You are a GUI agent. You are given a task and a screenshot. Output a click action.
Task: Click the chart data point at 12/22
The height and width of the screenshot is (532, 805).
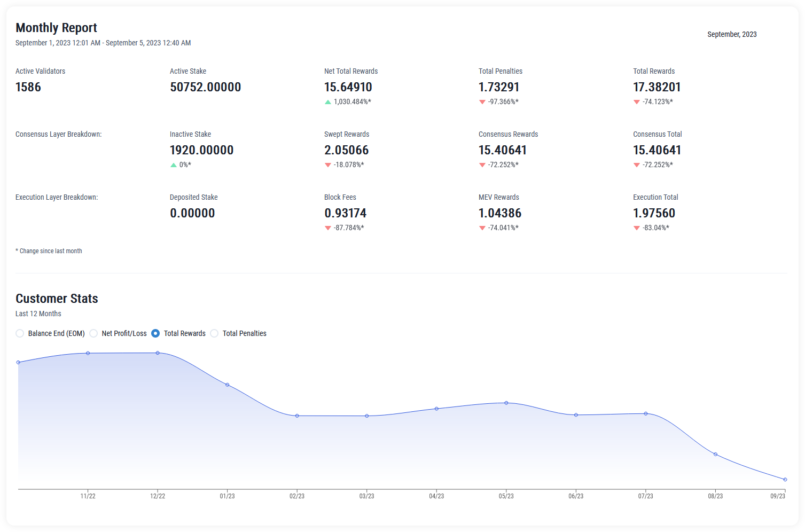(x=158, y=353)
